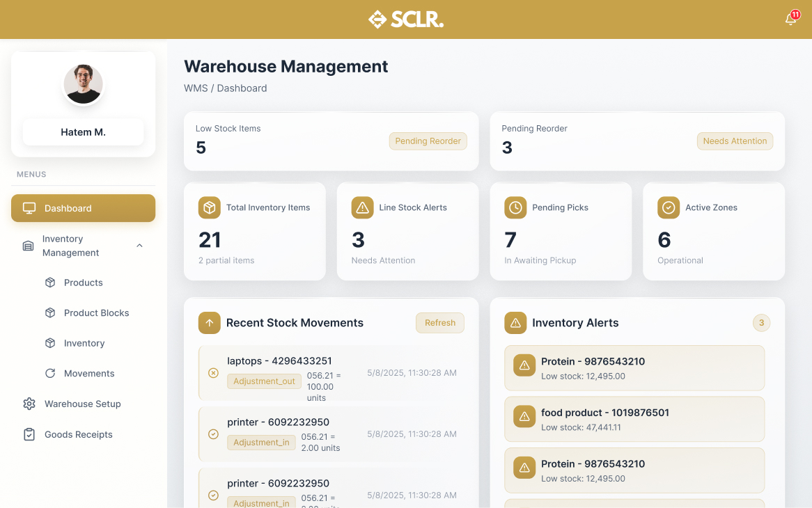Click Hatem M.'s profile picture
This screenshot has width=812, height=508.
[x=83, y=84]
